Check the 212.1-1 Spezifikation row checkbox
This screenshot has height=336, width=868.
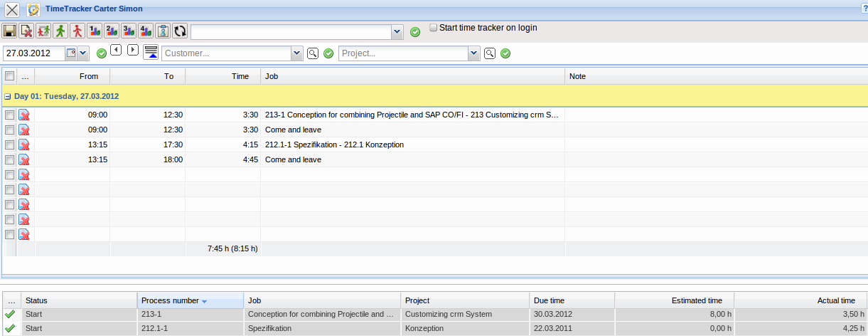(x=9, y=145)
